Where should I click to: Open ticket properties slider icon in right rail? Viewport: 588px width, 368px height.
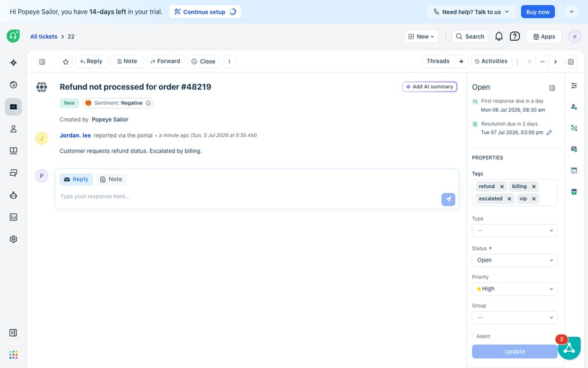(x=574, y=86)
